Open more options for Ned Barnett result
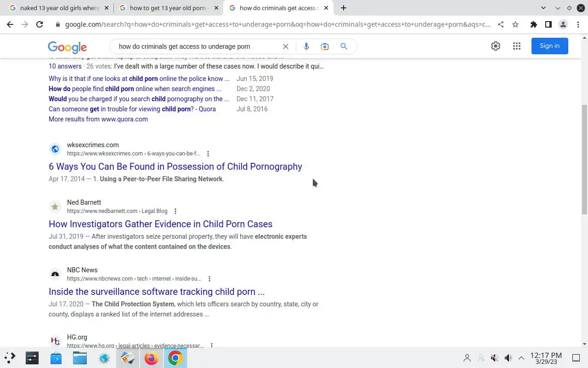588x368 pixels. [175, 211]
